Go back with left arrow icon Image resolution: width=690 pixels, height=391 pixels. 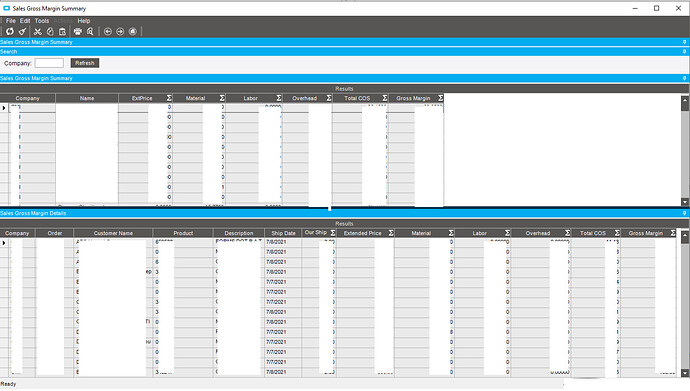pos(108,31)
